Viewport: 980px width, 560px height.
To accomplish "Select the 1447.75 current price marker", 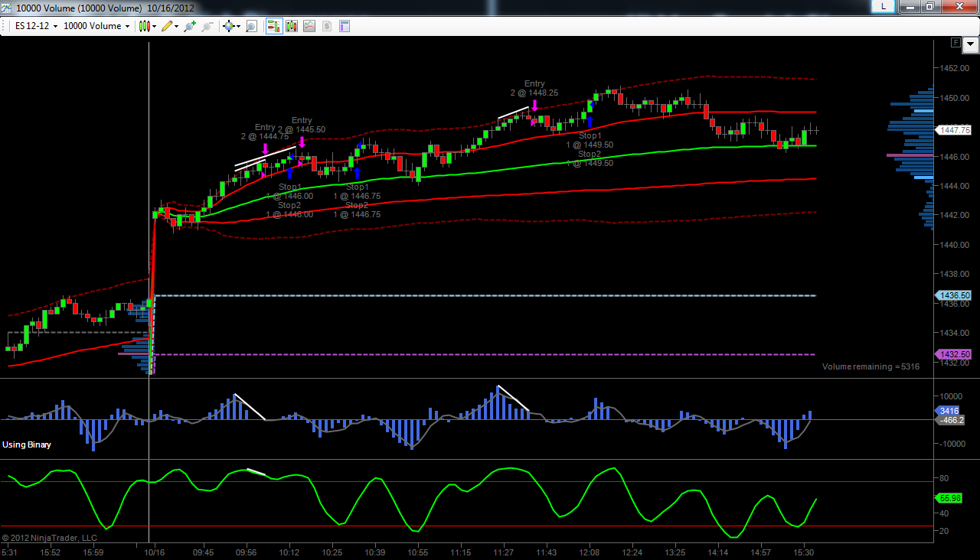I will tap(954, 130).
